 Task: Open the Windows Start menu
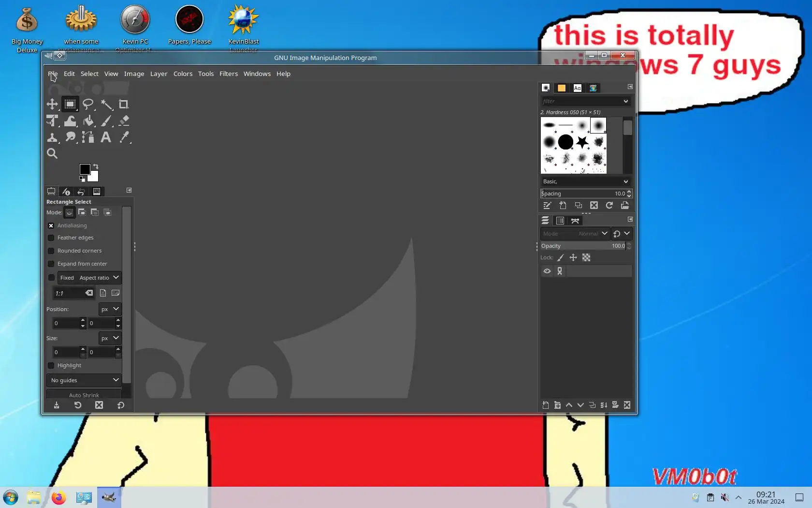pyautogui.click(x=10, y=497)
